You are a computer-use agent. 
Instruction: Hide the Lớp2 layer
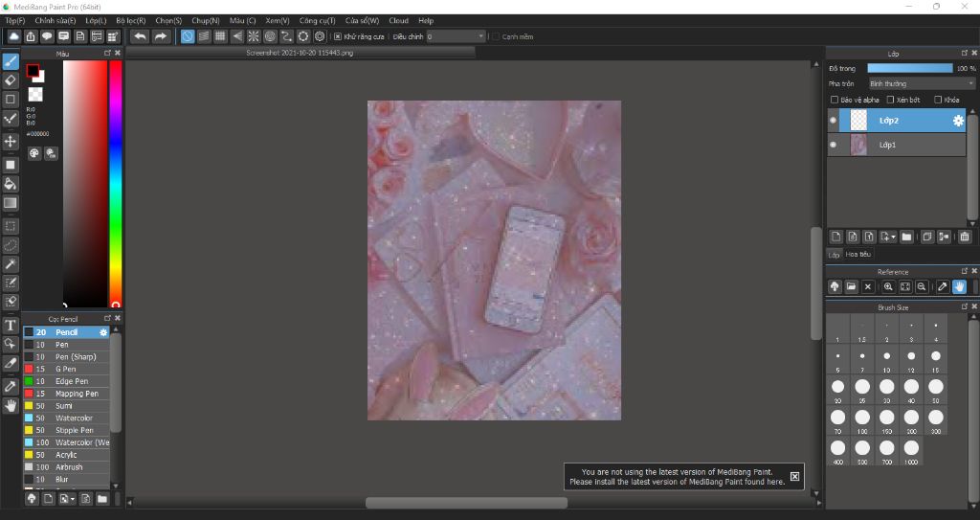(x=833, y=120)
